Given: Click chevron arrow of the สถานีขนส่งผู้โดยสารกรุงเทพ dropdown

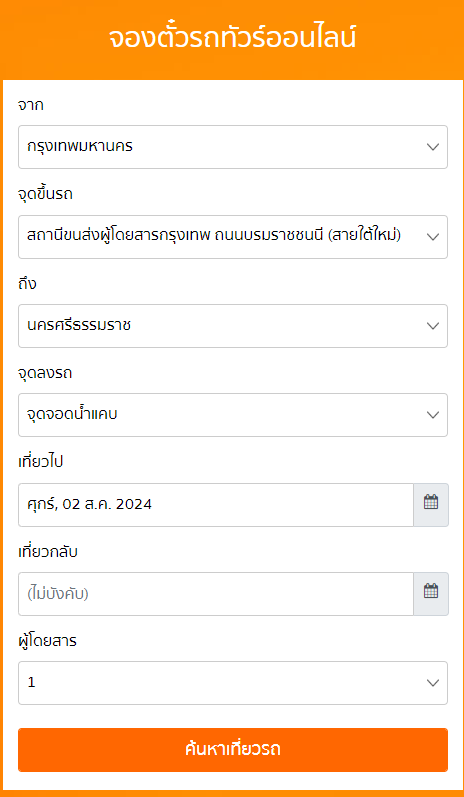Looking at the screenshot, I should click(x=432, y=236).
